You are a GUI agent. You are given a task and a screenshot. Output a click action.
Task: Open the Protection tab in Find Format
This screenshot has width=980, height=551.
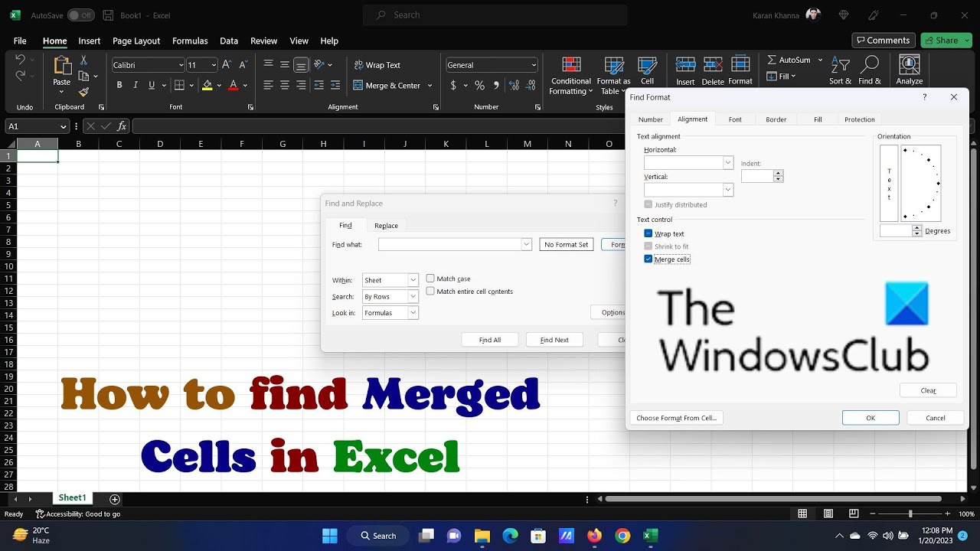pyautogui.click(x=860, y=119)
